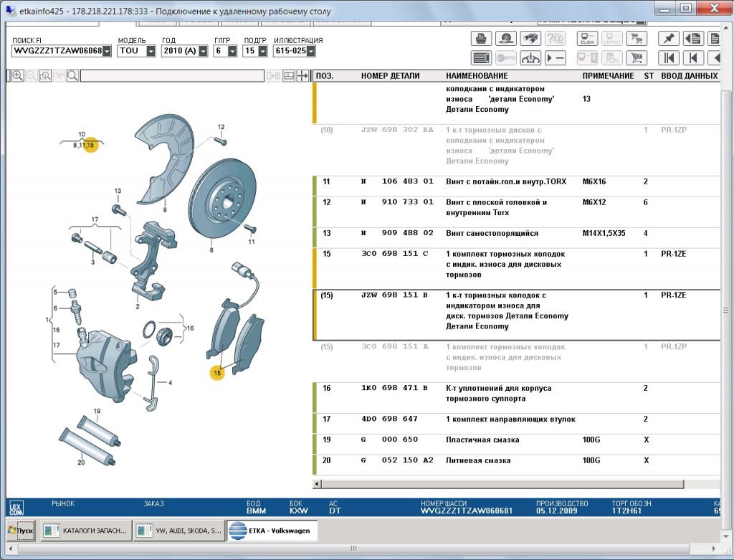Screen dimensions: 734x560
Task: Click the empty field above the illustration
Action: pyautogui.click(x=172, y=76)
